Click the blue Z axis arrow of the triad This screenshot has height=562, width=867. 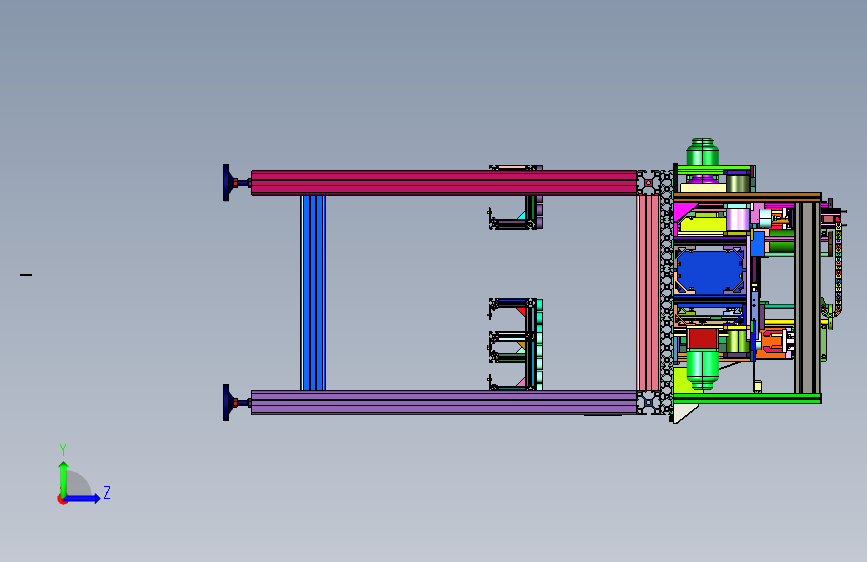point(83,498)
